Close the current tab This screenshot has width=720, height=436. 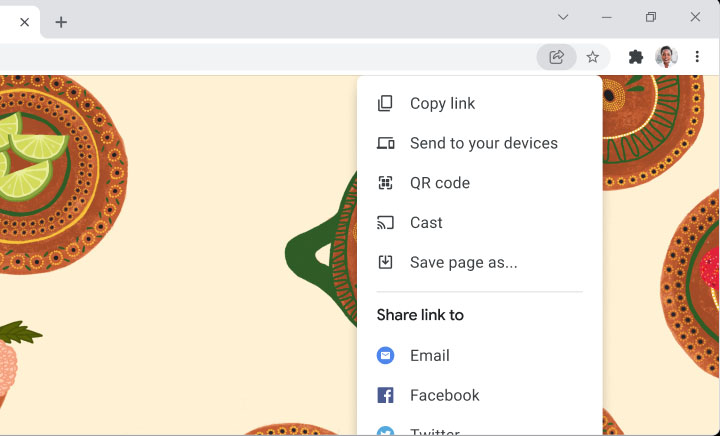pyautogui.click(x=24, y=22)
